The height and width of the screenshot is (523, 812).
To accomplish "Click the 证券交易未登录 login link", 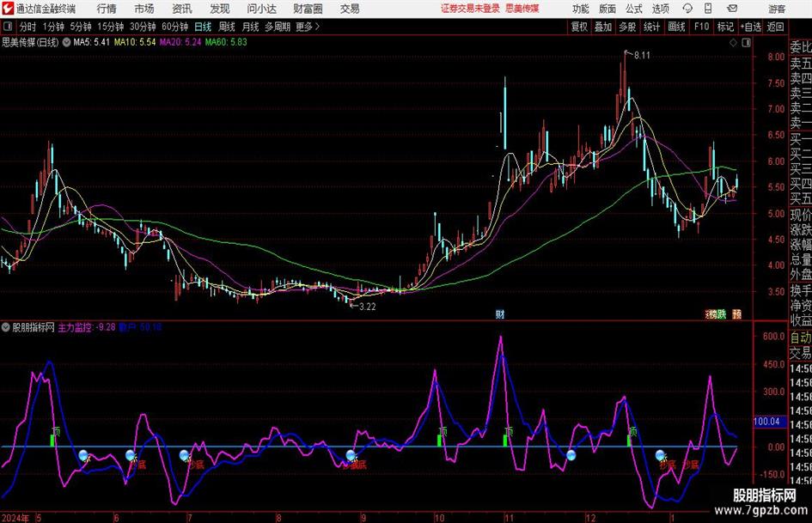I will 470,9.
